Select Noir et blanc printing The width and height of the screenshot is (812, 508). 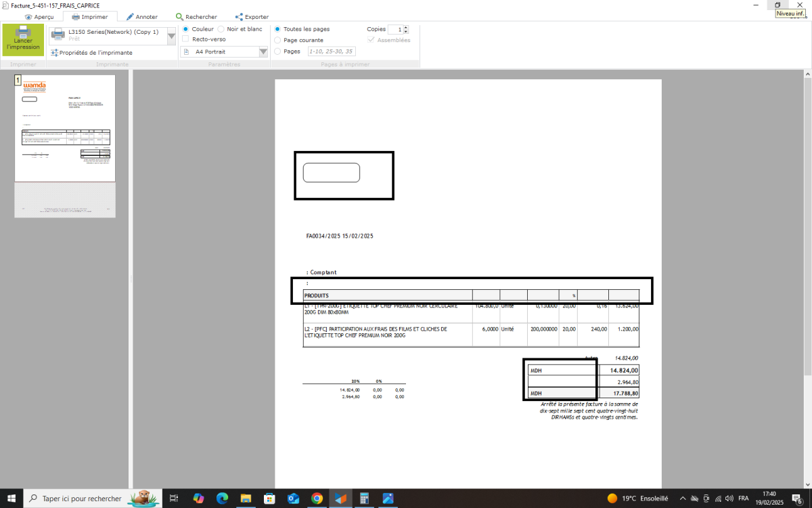click(x=221, y=29)
